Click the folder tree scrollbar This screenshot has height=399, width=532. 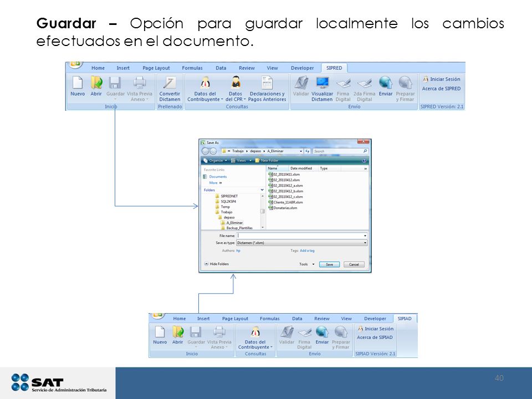262,212
